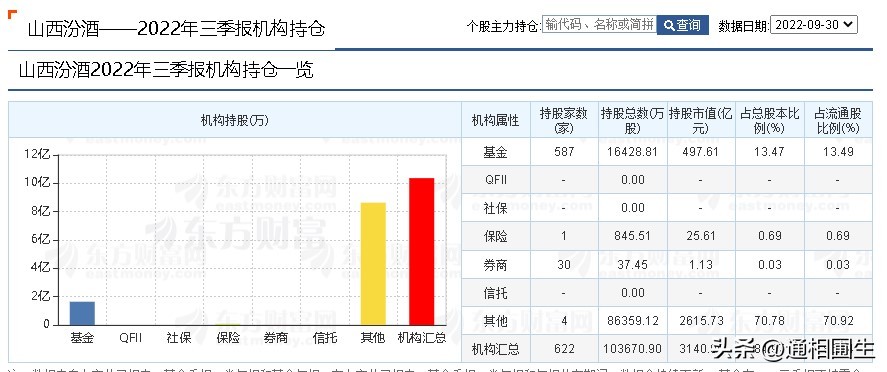The image size is (887, 372).
Task: Select other float ratio 70.92
Action: tap(838, 321)
